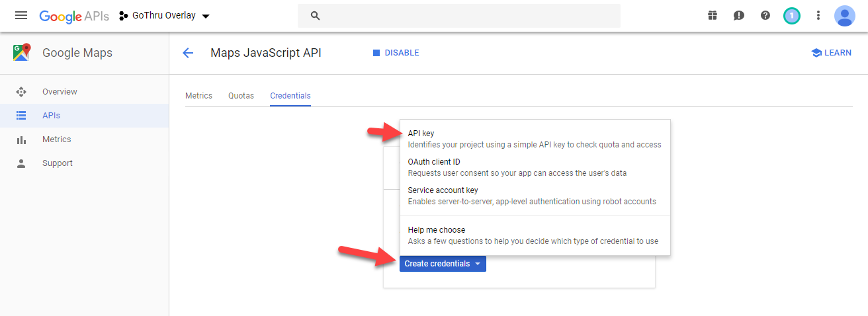Viewport: 868px width, 316px height.
Task: Open the LEARN link
Action: pyautogui.click(x=832, y=53)
